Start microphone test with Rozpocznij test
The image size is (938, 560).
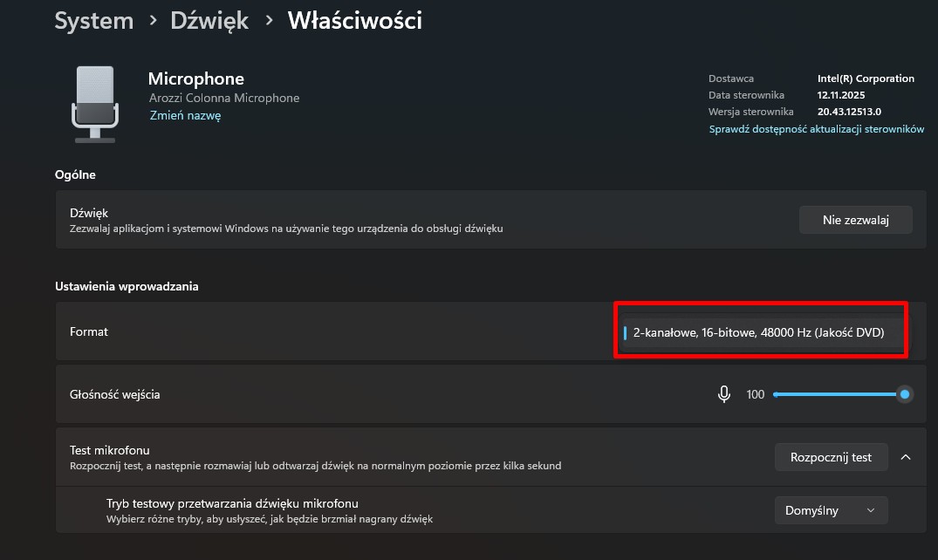tap(831, 457)
